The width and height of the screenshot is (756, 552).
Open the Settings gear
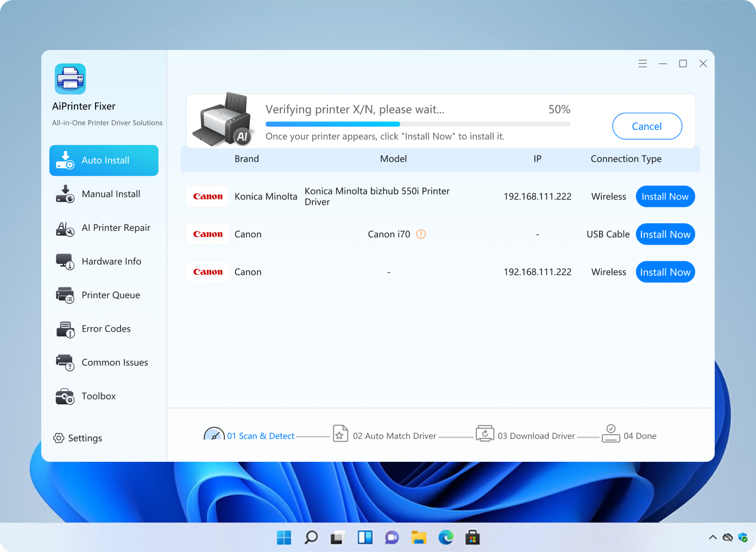click(59, 438)
